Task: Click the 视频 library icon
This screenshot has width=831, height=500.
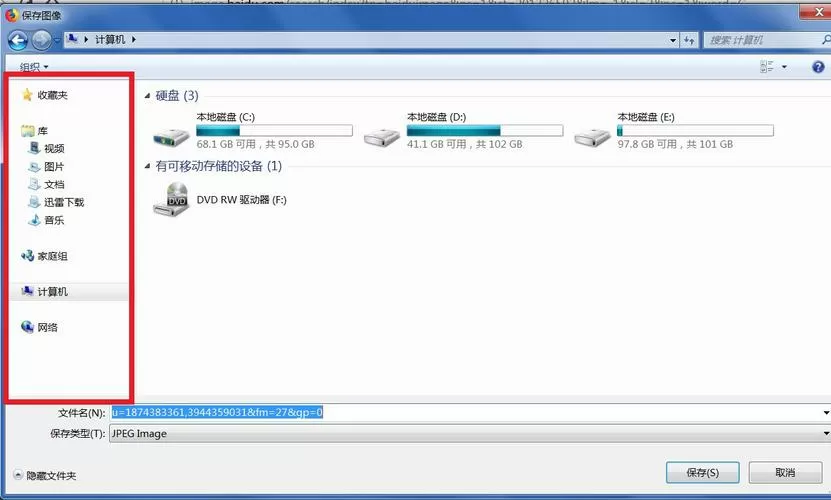Action: [x=34, y=148]
